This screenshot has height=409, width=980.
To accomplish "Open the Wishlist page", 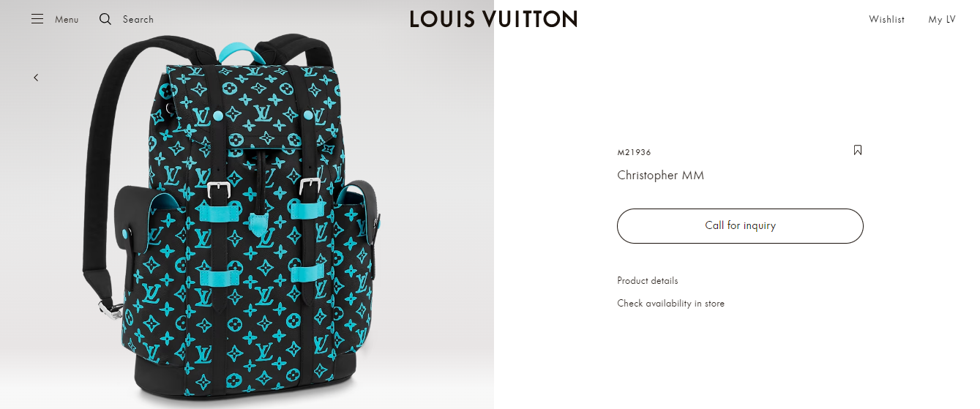I will pyautogui.click(x=886, y=20).
